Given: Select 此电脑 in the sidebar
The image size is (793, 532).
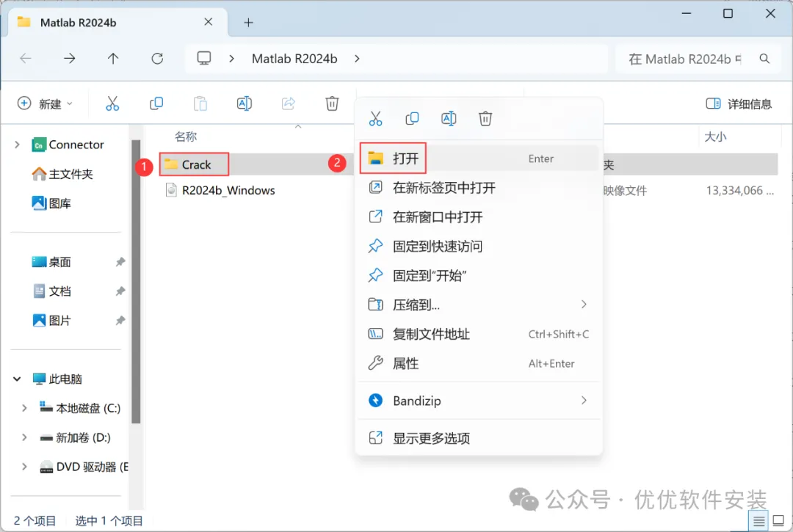Looking at the screenshot, I should pyautogui.click(x=57, y=379).
